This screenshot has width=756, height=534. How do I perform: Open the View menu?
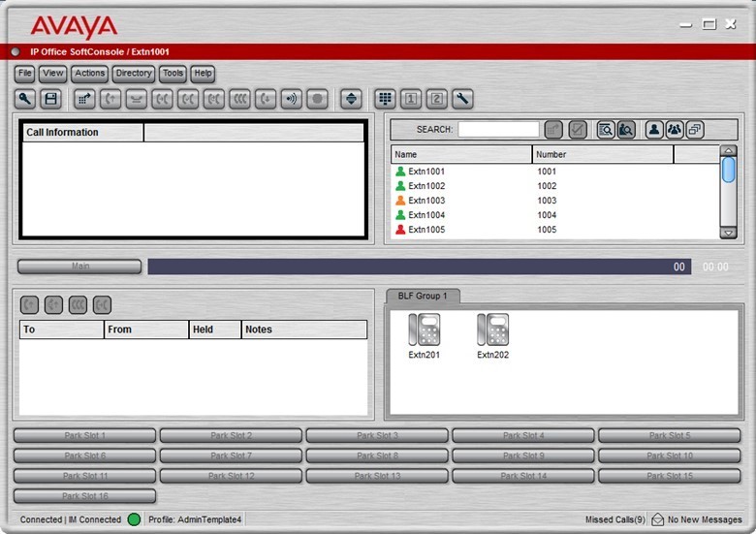click(53, 74)
